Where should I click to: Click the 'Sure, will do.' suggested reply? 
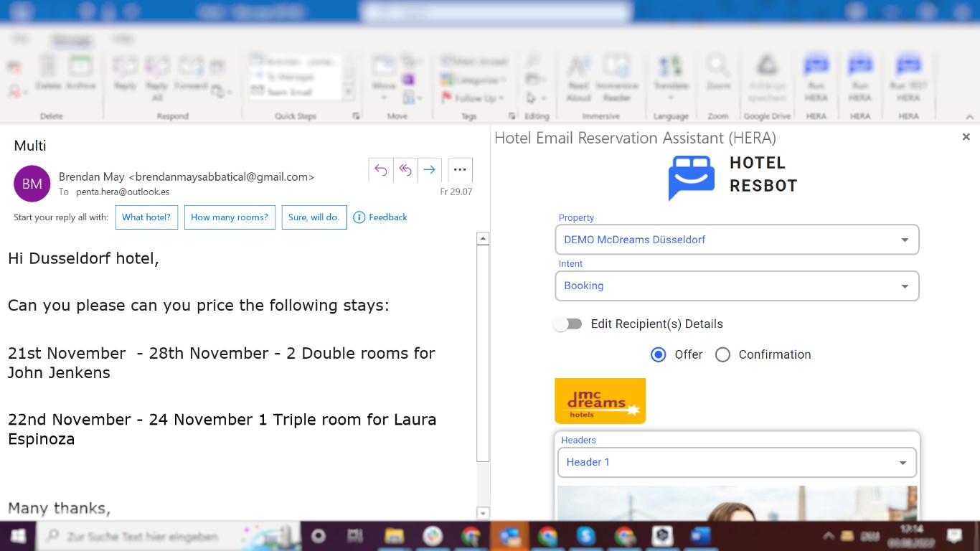pos(314,217)
